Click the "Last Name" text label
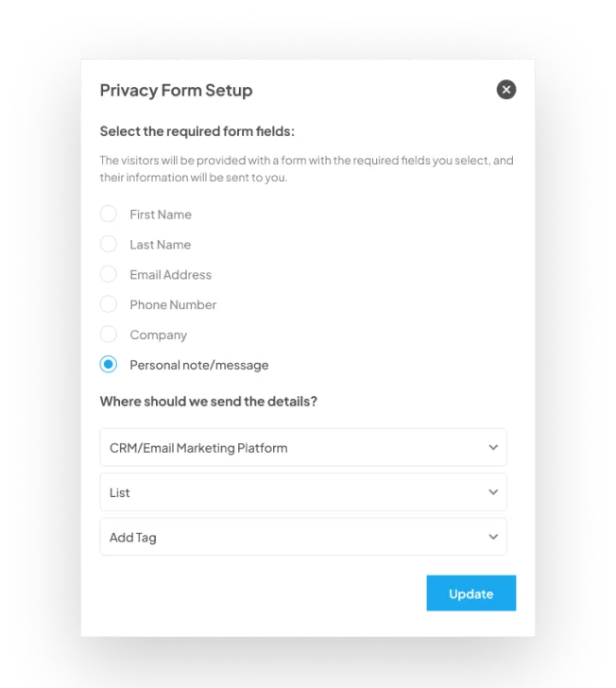The width and height of the screenshot is (616, 688). (161, 245)
